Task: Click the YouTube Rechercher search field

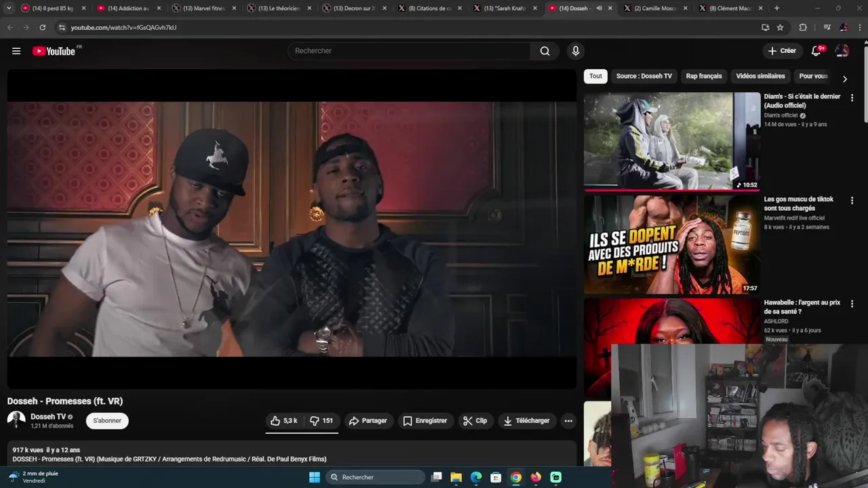Action: [x=410, y=51]
